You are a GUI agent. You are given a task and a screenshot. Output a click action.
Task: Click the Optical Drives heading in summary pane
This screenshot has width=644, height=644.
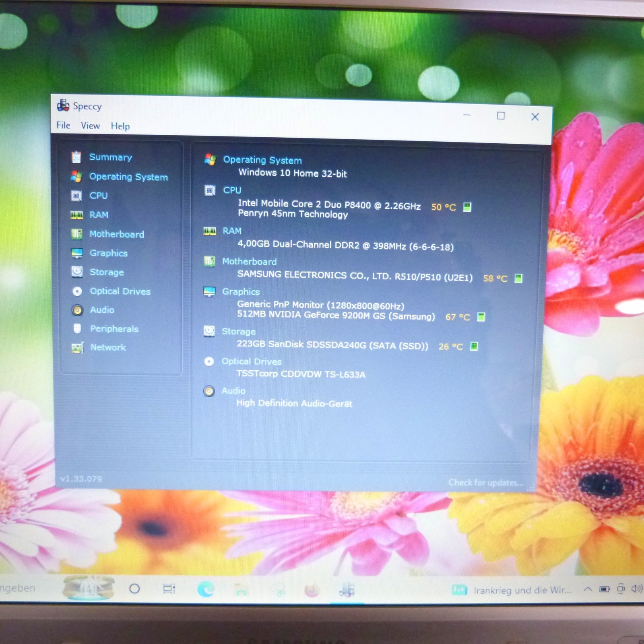point(252,361)
